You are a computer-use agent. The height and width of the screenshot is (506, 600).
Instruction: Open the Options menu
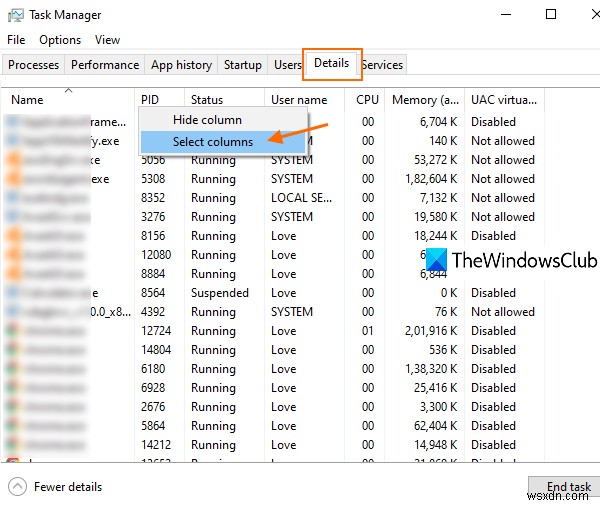point(60,40)
